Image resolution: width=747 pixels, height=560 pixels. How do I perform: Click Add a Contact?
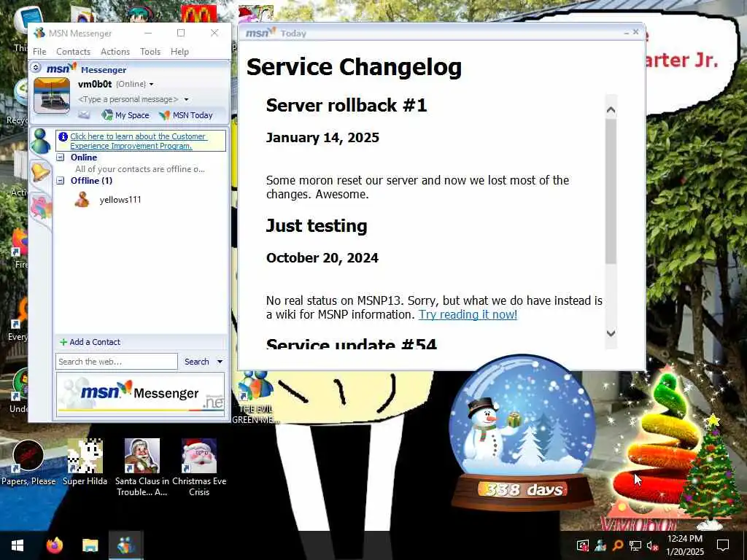90,342
